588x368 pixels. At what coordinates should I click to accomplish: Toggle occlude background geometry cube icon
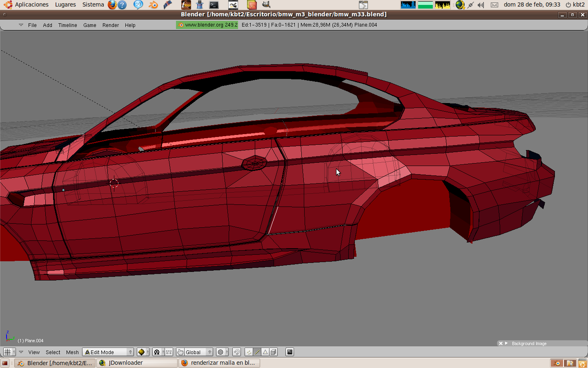click(x=274, y=352)
